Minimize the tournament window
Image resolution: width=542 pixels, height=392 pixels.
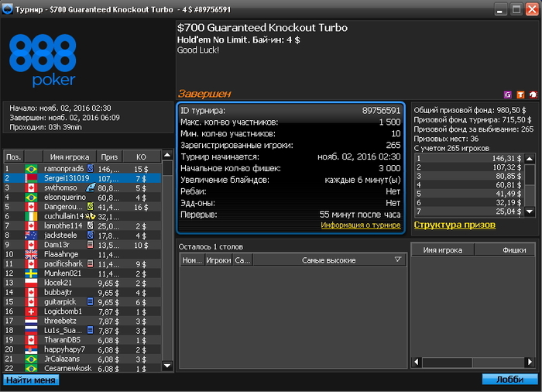point(499,9)
